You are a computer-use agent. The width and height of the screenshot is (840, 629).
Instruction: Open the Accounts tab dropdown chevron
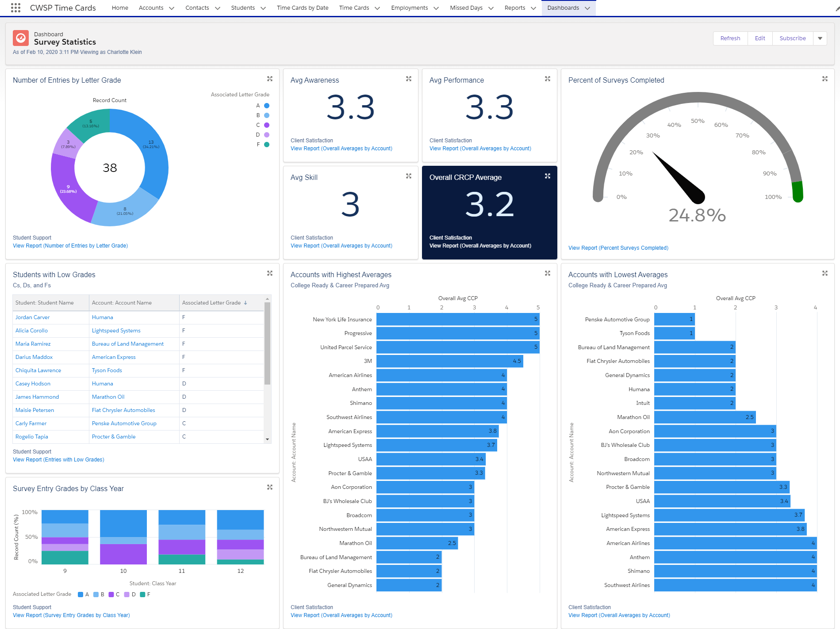pos(172,8)
